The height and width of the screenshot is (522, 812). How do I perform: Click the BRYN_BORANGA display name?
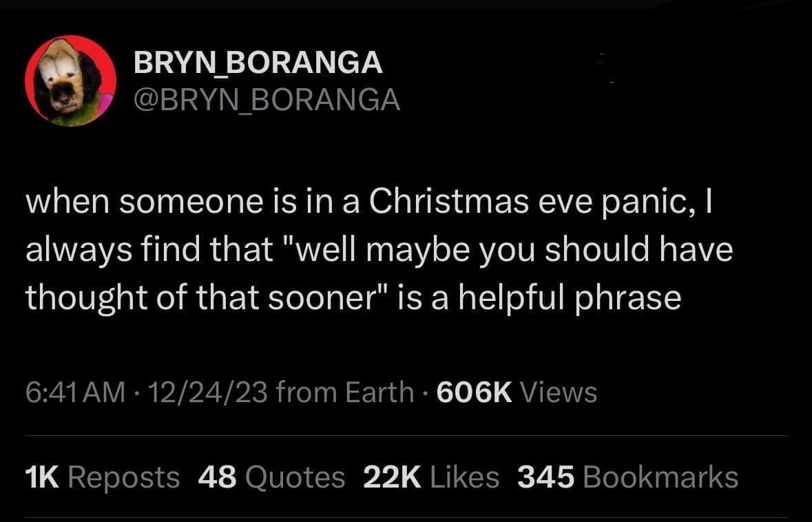(258, 63)
